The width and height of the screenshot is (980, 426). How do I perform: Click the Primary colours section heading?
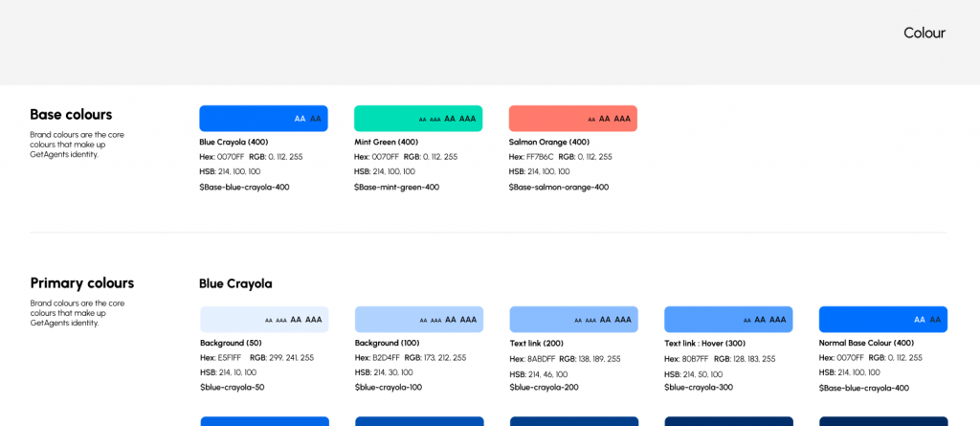click(82, 283)
